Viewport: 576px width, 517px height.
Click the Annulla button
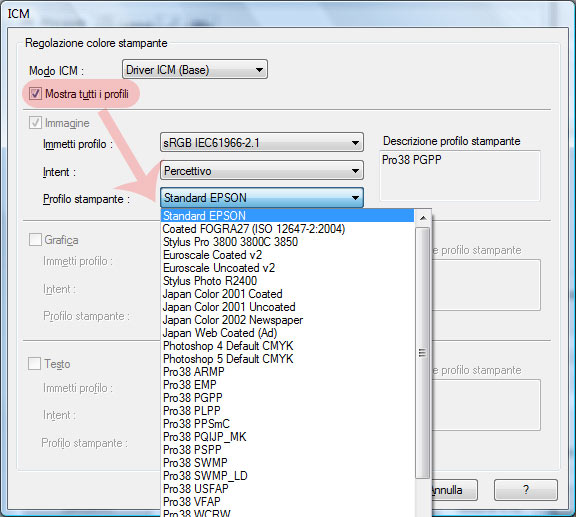(454, 490)
